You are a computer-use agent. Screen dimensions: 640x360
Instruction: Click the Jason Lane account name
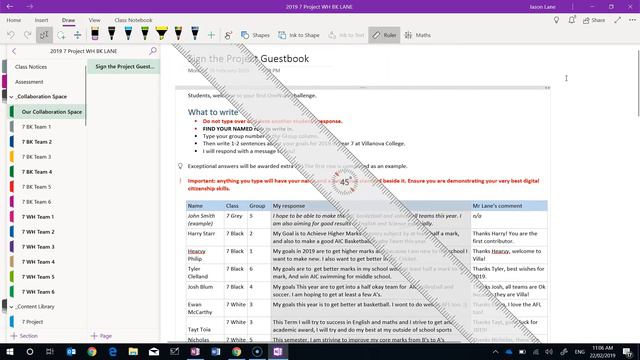[x=543, y=7]
